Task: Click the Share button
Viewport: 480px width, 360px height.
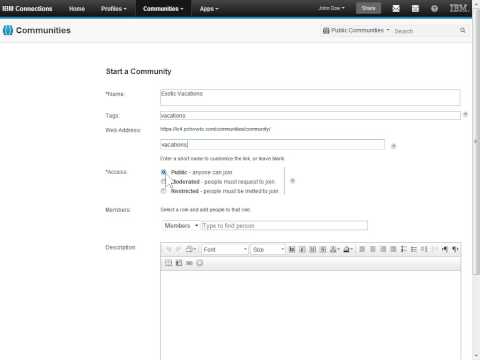Action: (x=368, y=8)
